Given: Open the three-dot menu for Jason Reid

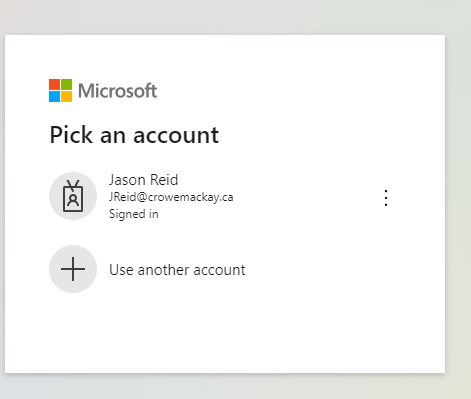Looking at the screenshot, I should (x=386, y=198).
